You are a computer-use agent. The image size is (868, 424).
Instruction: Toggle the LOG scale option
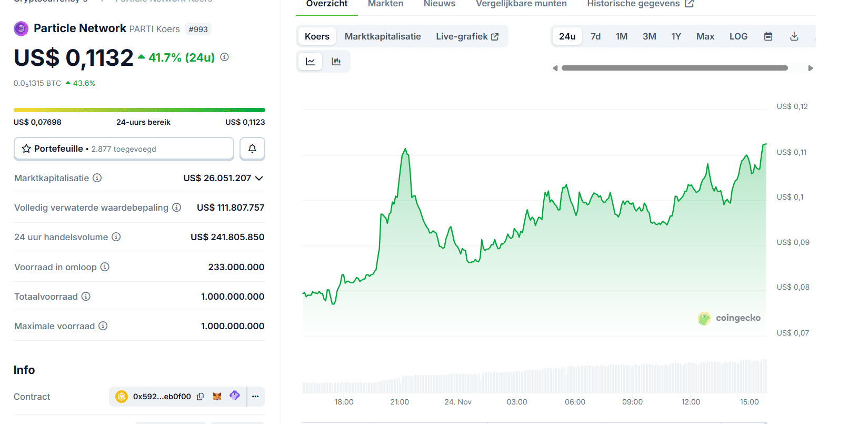click(x=738, y=36)
